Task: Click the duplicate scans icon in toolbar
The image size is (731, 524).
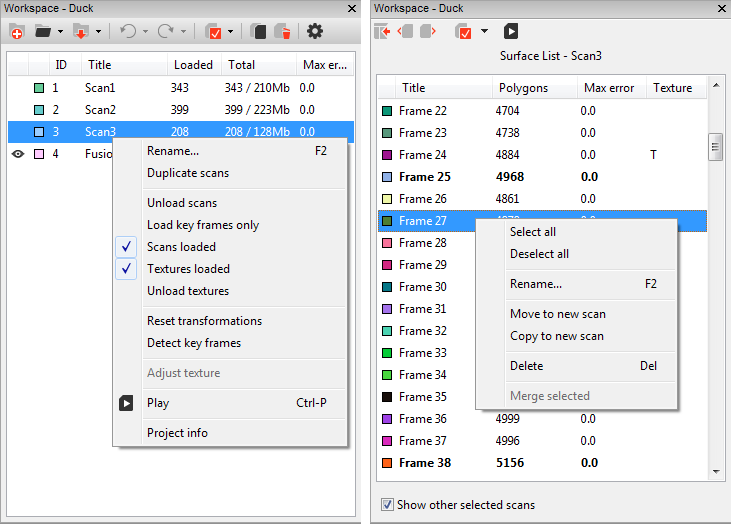Action: [x=258, y=31]
